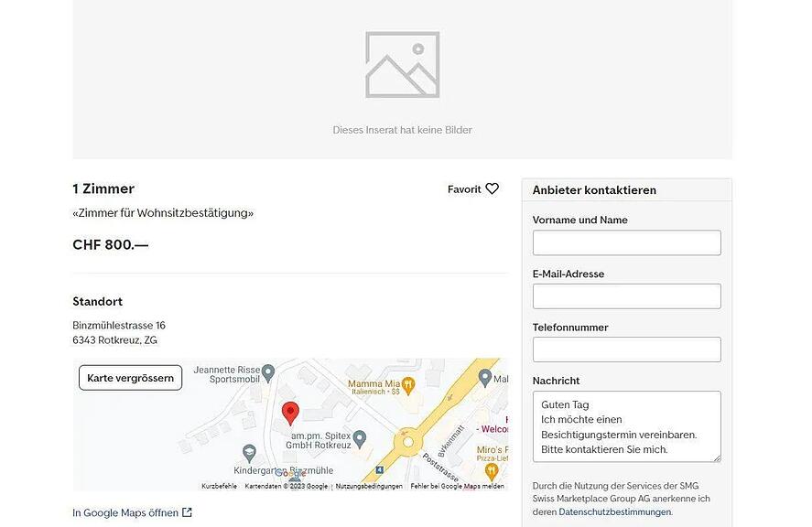Click the Favorit heart icon
812x527 pixels.
point(492,188)
